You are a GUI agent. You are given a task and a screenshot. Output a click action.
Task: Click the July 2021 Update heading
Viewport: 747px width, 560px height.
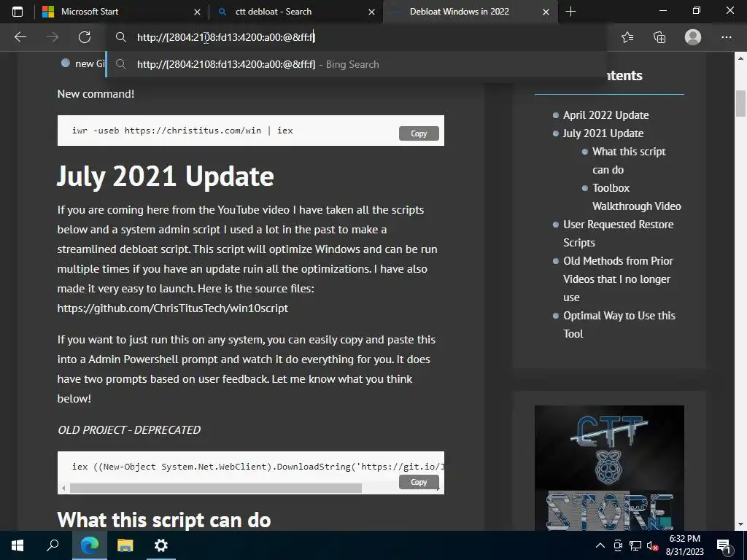click(166, 176)
